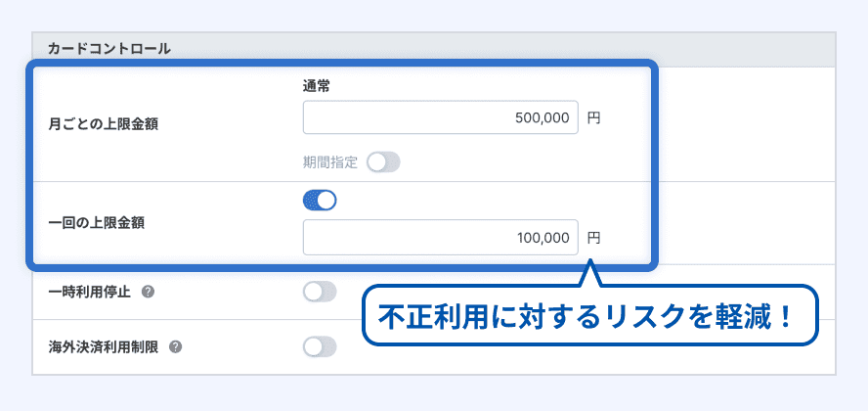Viewport: 868px width, 411px height.
Task: Click the callout bubble's pointer arrow
Action: tap(587, 275)
